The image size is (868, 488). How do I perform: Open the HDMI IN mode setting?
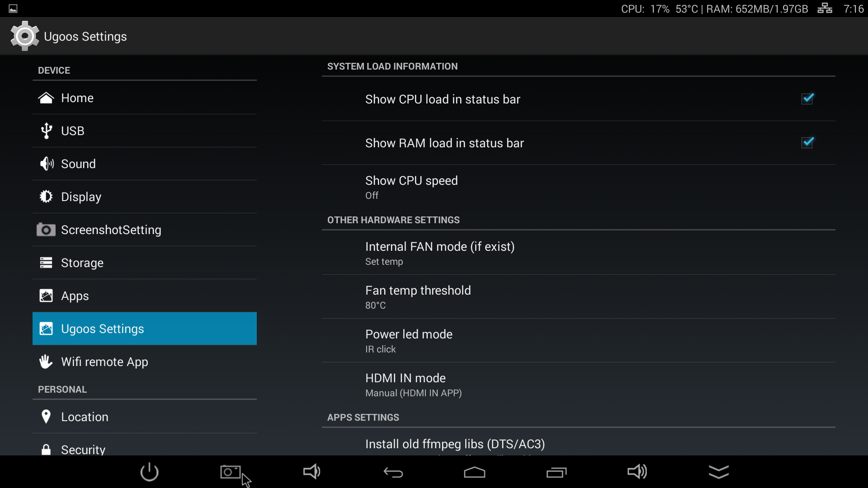click(578, 385)
